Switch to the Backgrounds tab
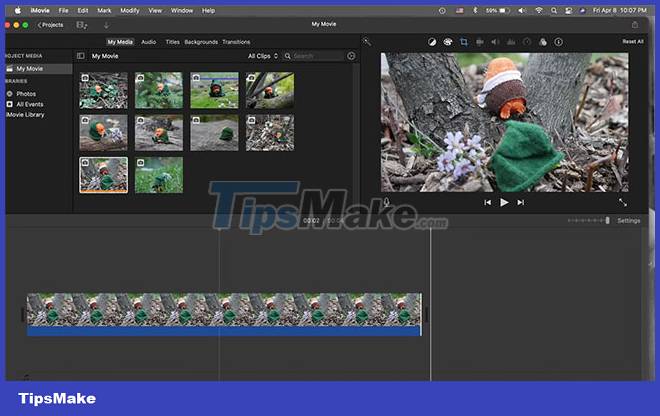This screenshot has height=416, width=660. [201, 42]
